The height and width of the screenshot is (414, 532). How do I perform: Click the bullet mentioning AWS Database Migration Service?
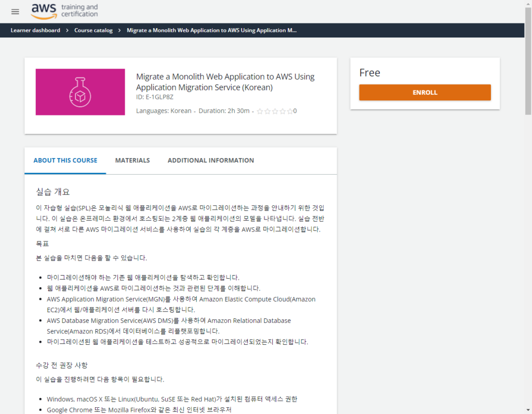(169, 326)
